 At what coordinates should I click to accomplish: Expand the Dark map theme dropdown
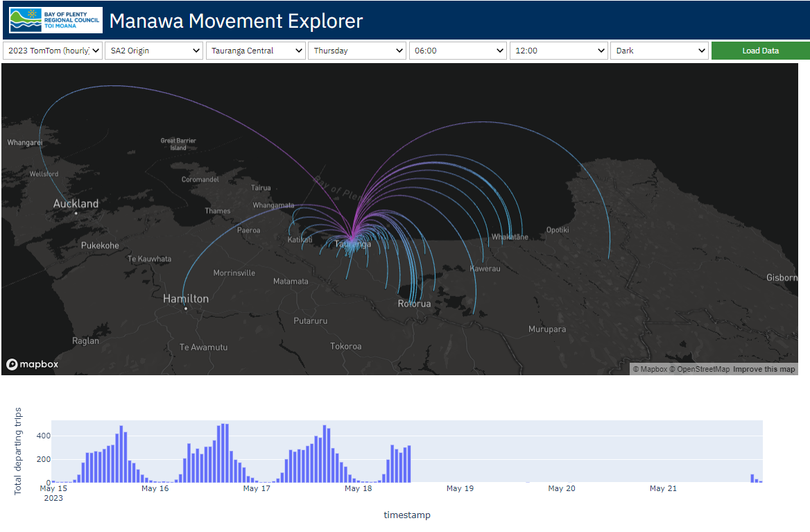pyautogui.click(x=660, y=51)
